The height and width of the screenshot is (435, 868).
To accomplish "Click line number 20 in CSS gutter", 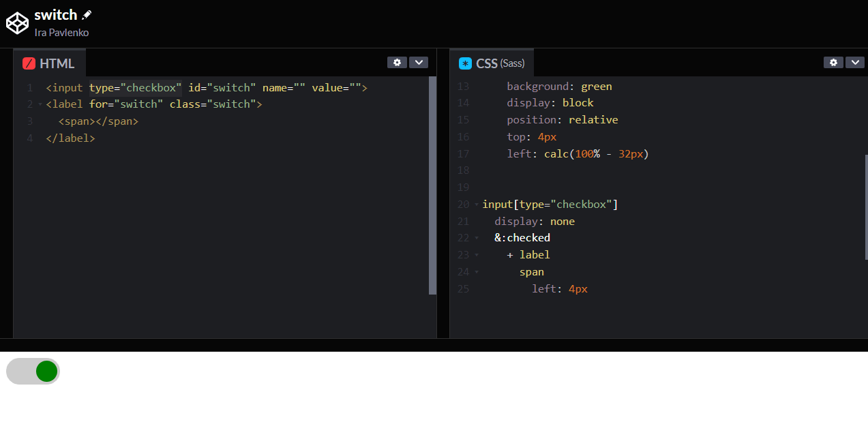I will (x=464, y=205).
